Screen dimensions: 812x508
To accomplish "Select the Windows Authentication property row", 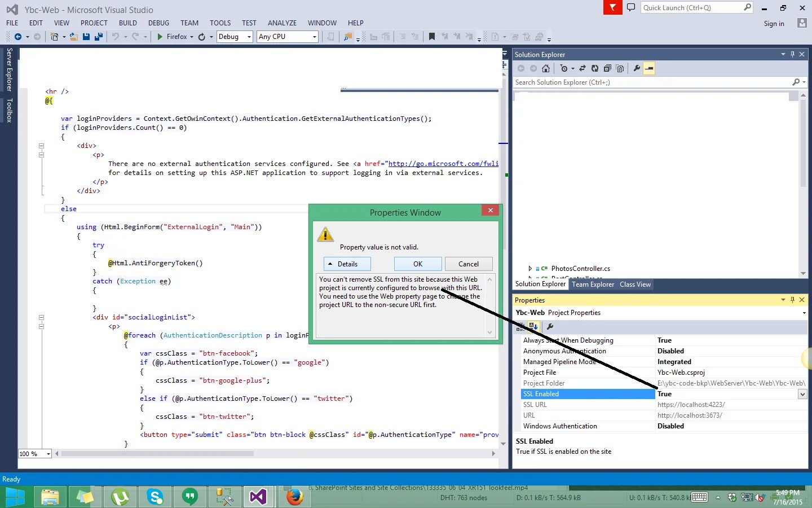I will tap(664, 426).
